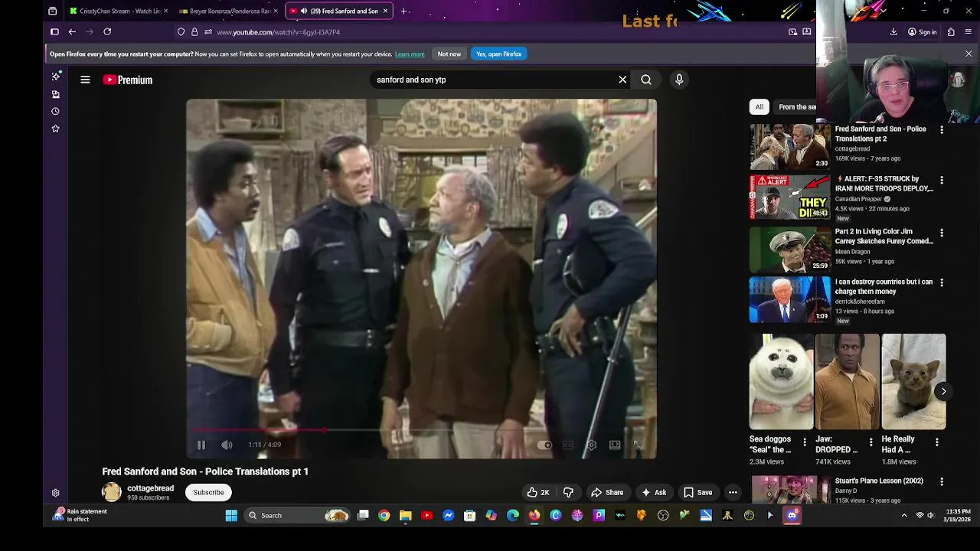Screen dimensions: 980x551
Task: Open the Firefox extensions puzzle icon
Action: [x=951, y=32]
